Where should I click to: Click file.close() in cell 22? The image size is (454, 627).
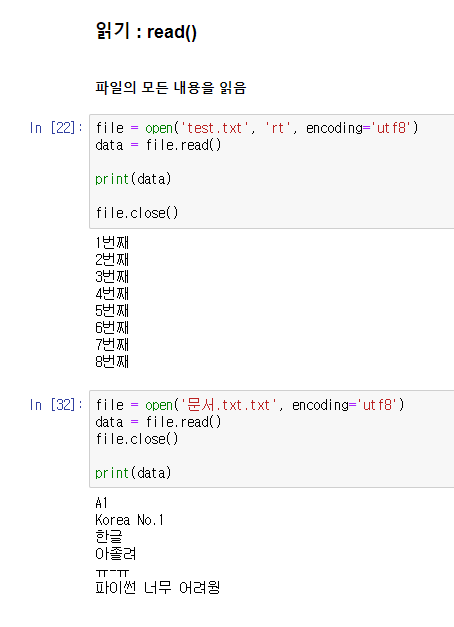[137, 213]
